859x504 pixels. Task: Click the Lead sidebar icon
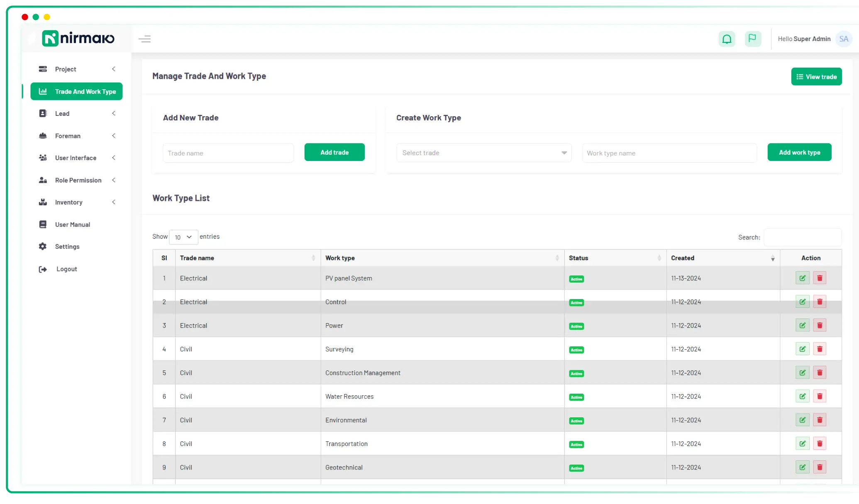click(42, 113)
